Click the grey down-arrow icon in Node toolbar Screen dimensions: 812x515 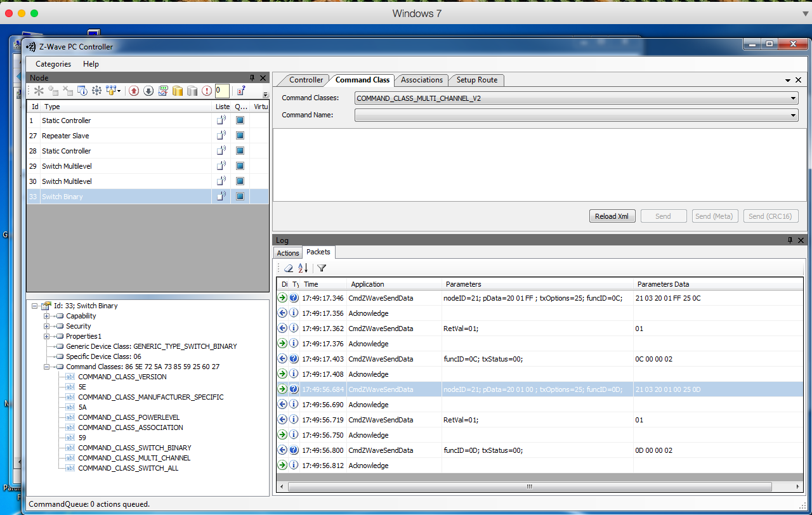[x=148, y=91]
